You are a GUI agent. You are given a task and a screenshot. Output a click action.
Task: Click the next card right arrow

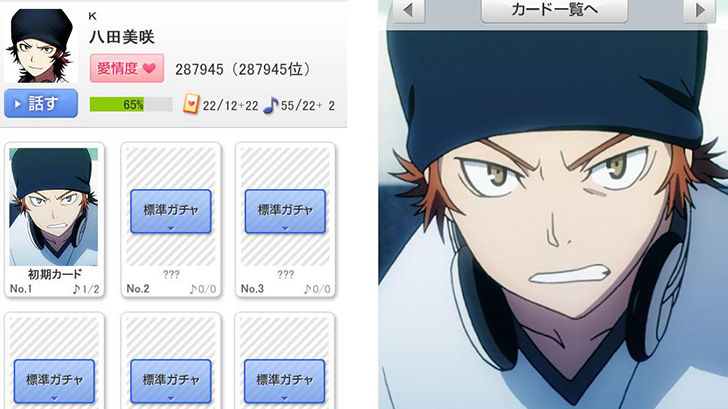coord(700,10)
